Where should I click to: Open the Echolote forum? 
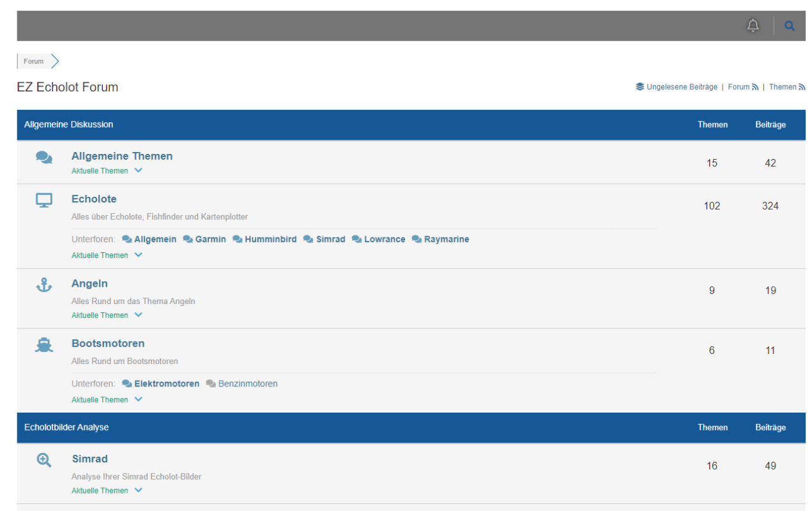(x=94, y=199)
